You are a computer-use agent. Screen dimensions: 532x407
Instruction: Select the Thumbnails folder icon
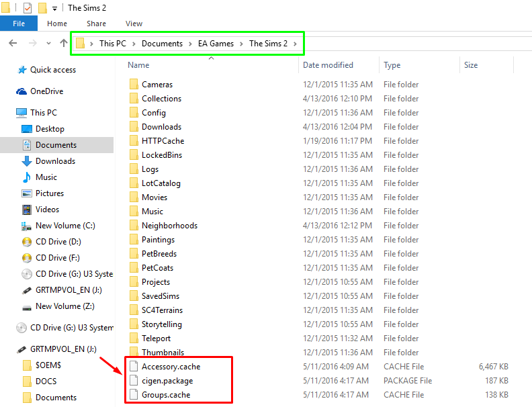point(134,352)
